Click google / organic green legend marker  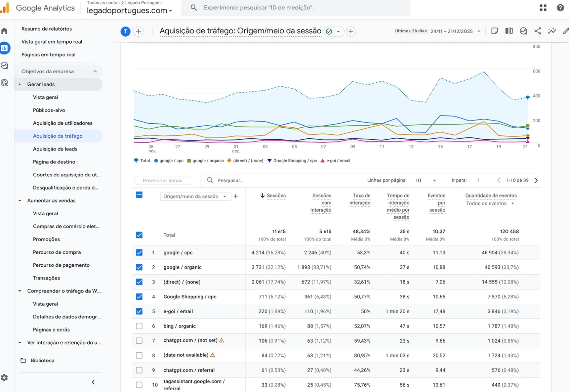(189, 160)
